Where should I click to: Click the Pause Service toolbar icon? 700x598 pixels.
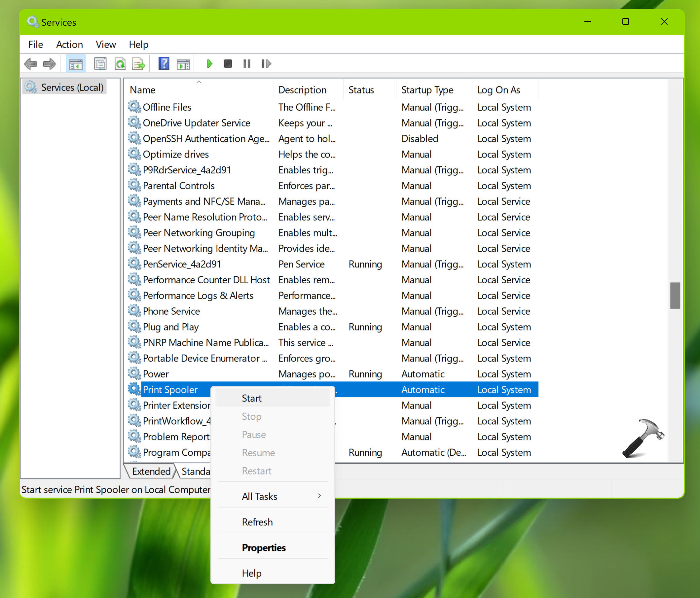247,64
